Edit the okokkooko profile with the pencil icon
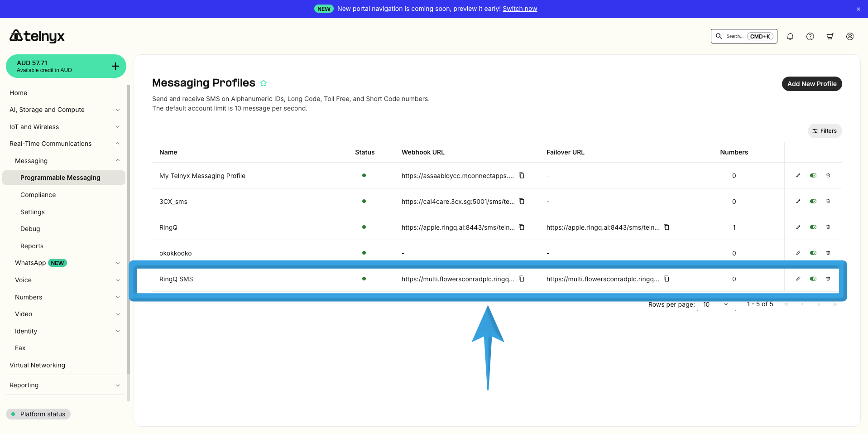This screenshot has height=434, width=868. [797, 253]
